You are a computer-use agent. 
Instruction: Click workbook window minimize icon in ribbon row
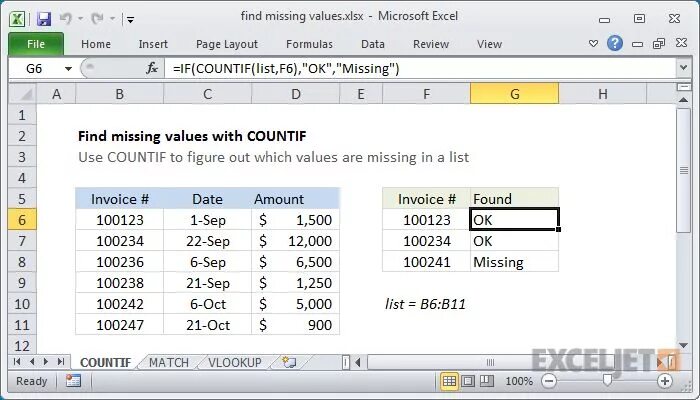[638, 44]
